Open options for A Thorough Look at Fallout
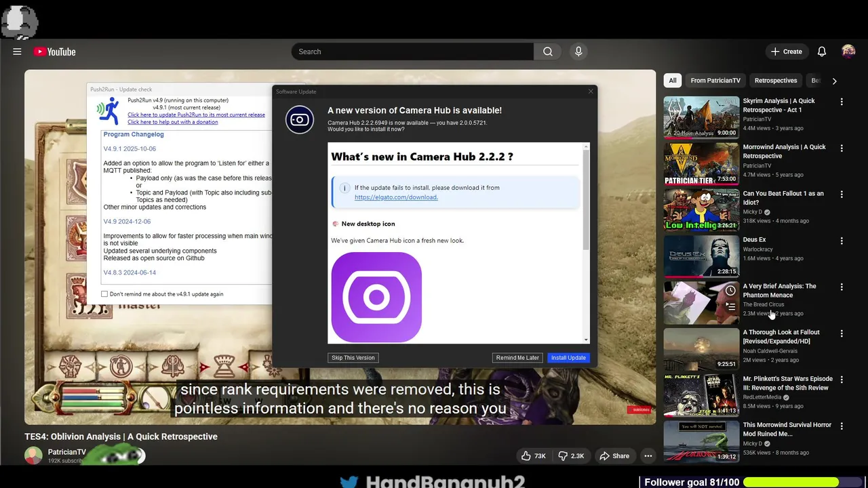Image resolution: width=868 pixels, height=488 pixels. (842, 333)
